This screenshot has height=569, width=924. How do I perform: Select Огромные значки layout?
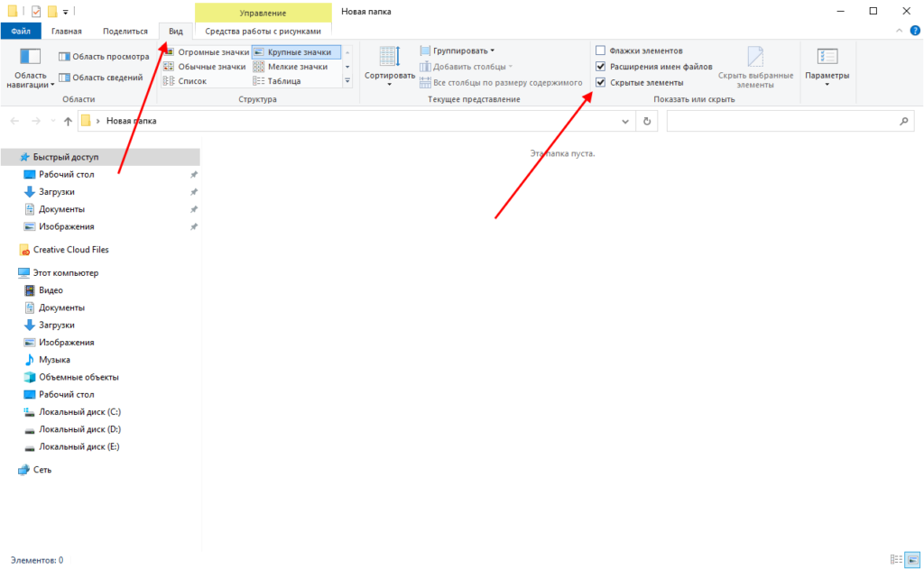pos(207,51)
